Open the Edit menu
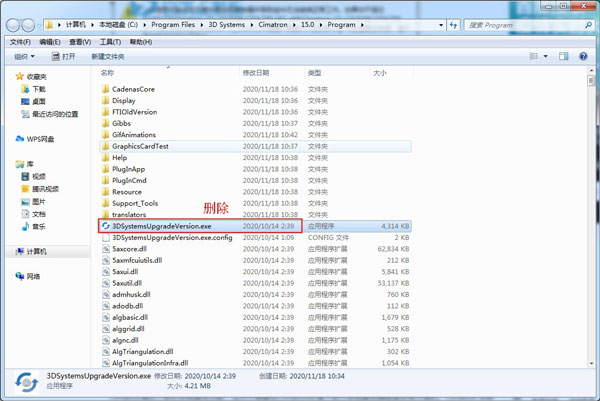This screenshot has height=401, width=600. click(50, 42)
